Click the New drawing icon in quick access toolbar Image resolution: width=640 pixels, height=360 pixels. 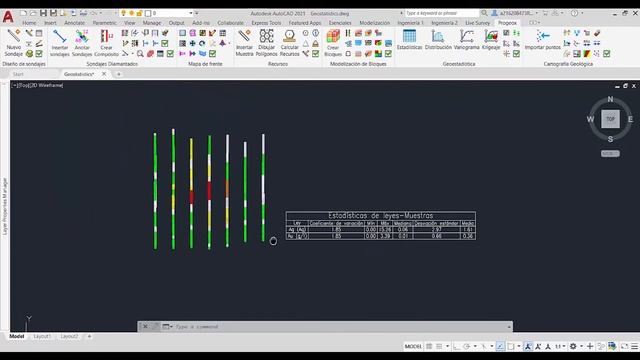(23, 13)
